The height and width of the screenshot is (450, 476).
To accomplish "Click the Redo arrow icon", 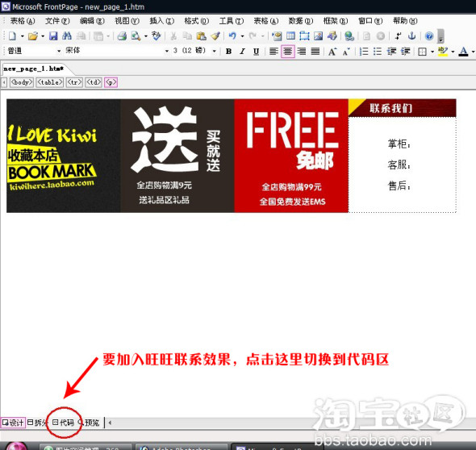I will click(253, 36).
